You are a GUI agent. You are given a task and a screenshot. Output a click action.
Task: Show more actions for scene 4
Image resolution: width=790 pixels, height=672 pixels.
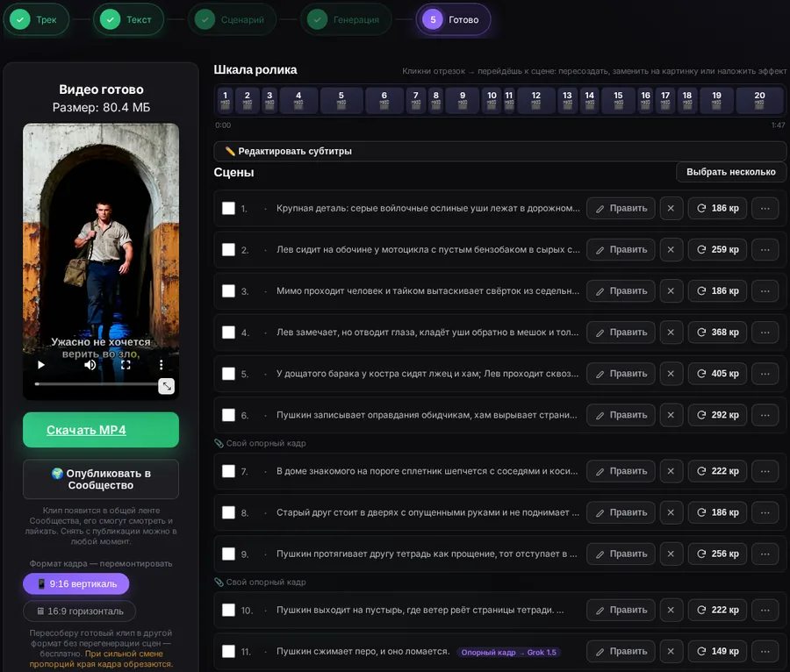[765, 332]
